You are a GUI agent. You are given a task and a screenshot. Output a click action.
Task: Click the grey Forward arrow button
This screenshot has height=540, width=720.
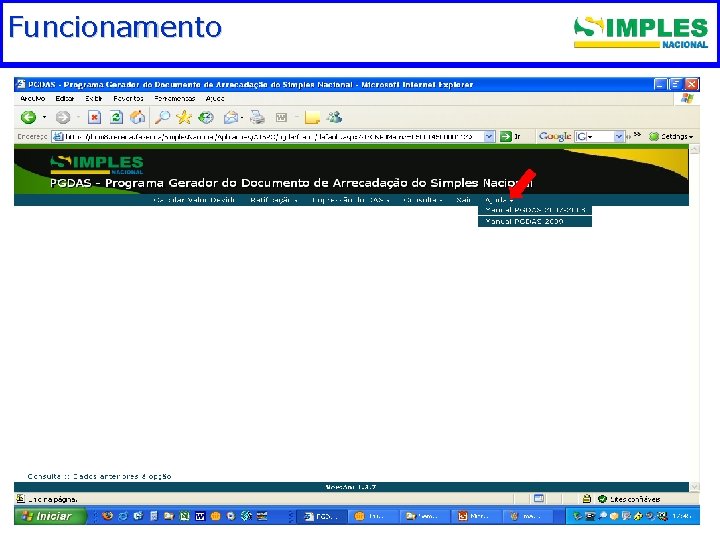click(63, 118)
